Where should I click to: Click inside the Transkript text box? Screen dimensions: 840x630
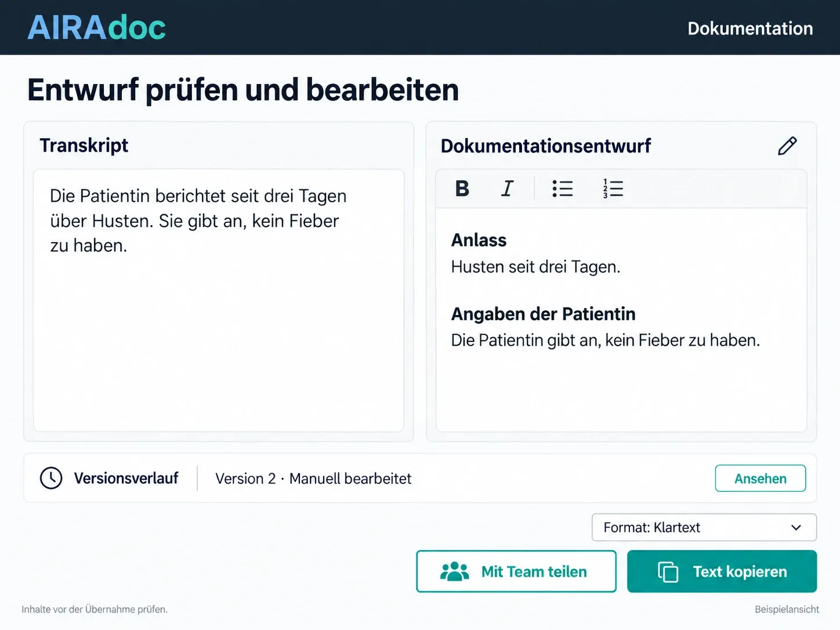219,300
